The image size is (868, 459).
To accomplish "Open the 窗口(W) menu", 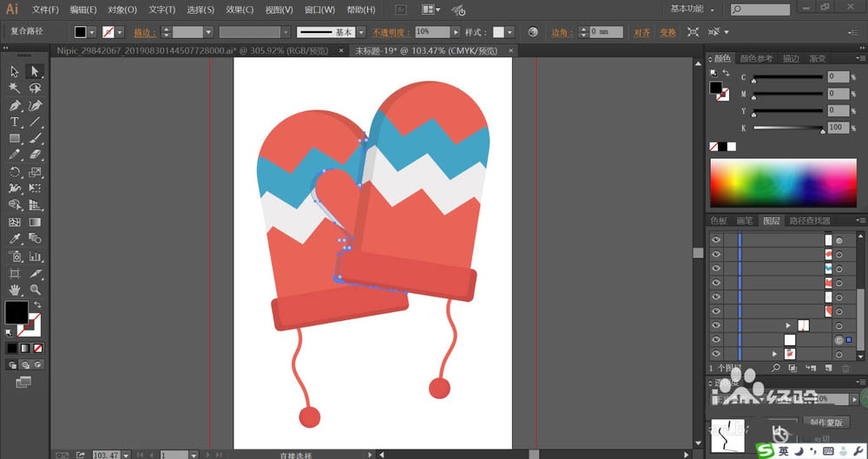I will pyautogui.click(x=319, y=10).
